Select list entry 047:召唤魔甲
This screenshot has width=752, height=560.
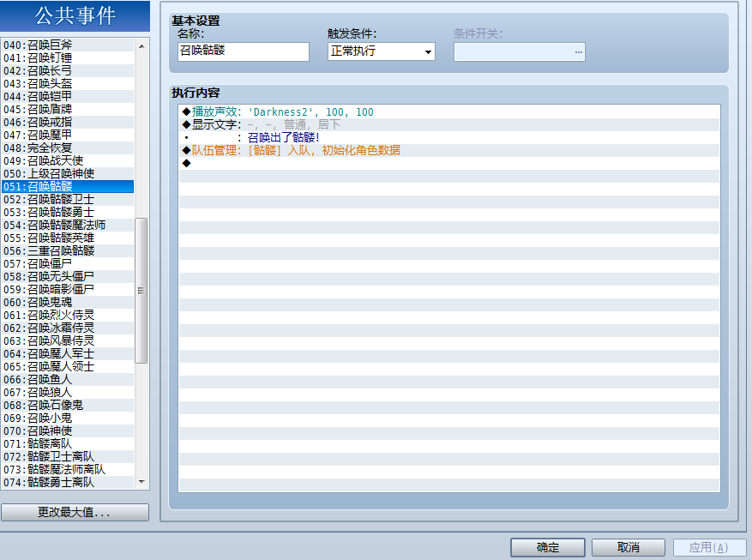[x=68, y=135]
